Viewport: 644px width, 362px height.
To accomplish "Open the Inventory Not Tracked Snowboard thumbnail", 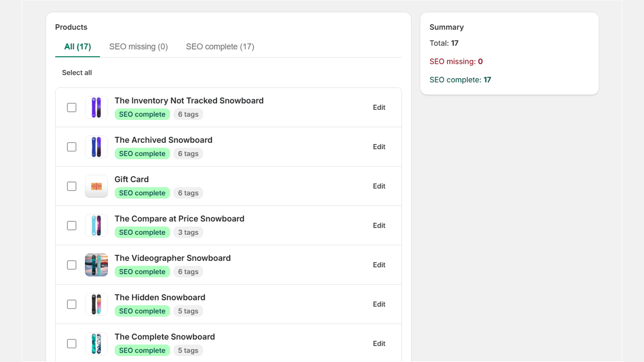I will [96, 107].
